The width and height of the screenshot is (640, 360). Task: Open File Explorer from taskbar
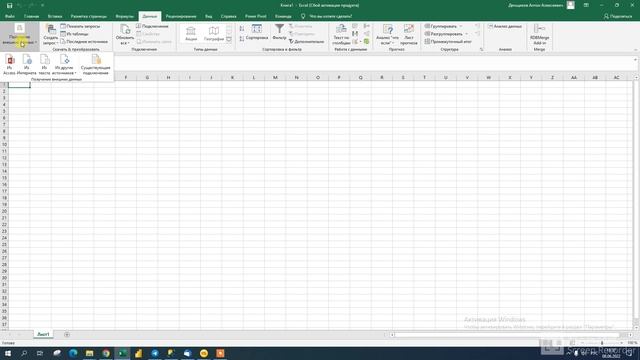[89, 353]
